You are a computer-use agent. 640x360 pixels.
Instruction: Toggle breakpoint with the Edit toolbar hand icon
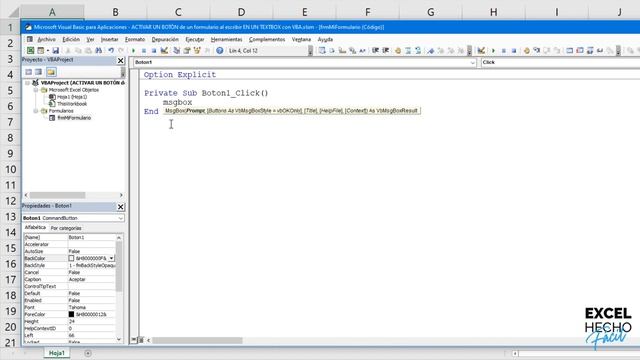[x=398, y=51]
